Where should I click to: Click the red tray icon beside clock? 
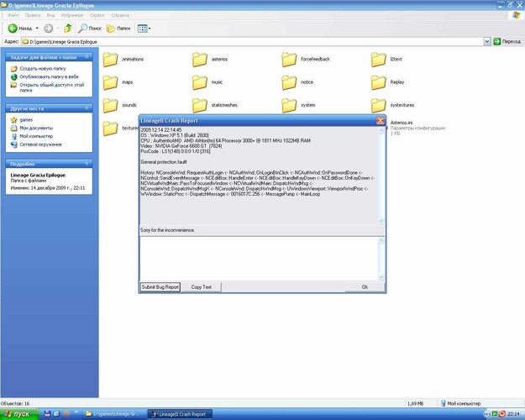pyautogui.click(x=501, y=414)
